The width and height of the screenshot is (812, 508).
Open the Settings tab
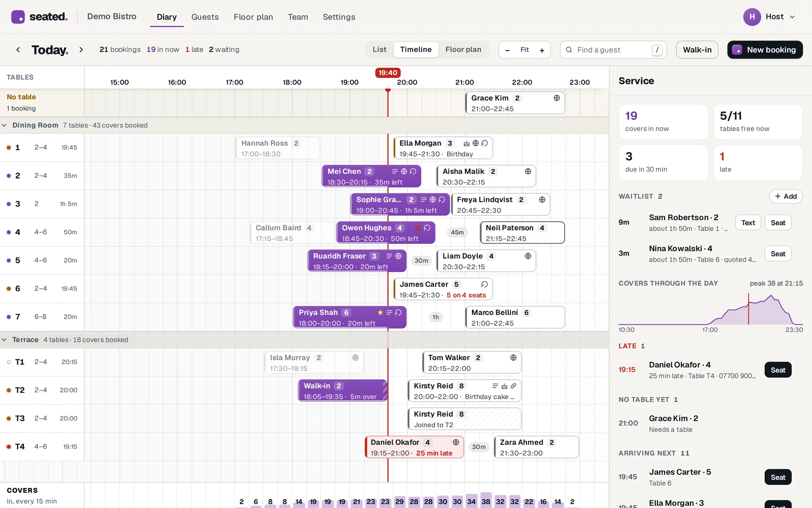[339, 17]
